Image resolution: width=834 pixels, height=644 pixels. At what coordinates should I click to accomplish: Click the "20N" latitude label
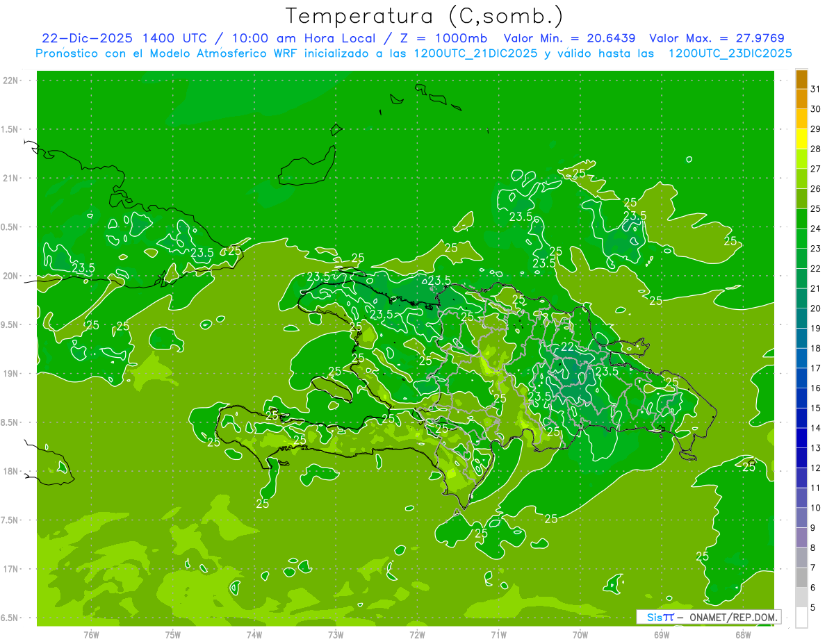click(10, 276)
